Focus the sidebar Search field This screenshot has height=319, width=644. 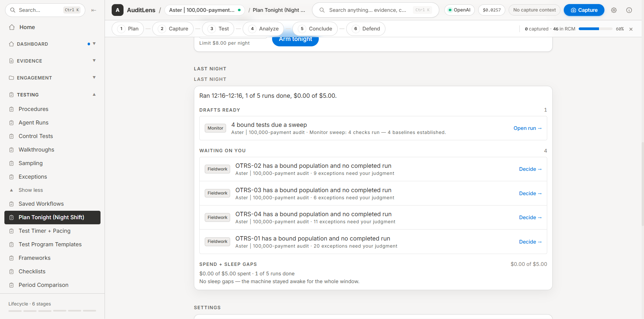tap(45, 10)
